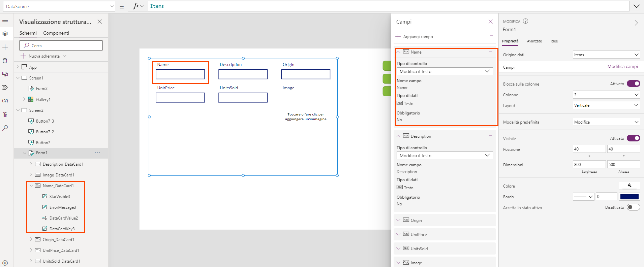Viewport: 644px width, 267px height.
Task: Open the Tree view layers icon
Action: 5,34
